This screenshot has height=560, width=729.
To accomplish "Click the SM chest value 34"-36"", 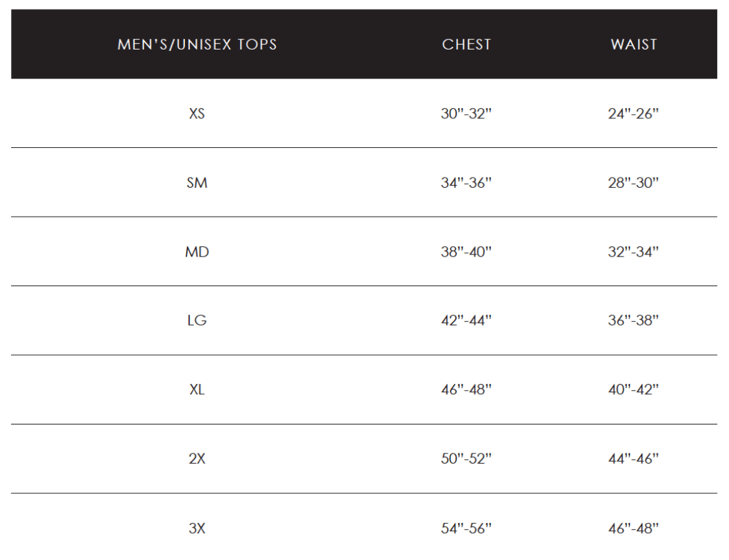I will pyautogui.click(x=466, y=183).
